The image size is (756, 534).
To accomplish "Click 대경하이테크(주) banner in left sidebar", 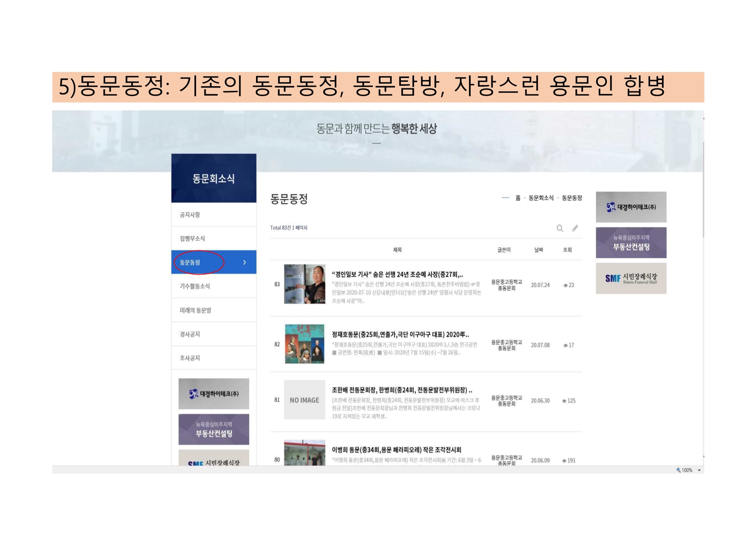I will tap(214, 393).
